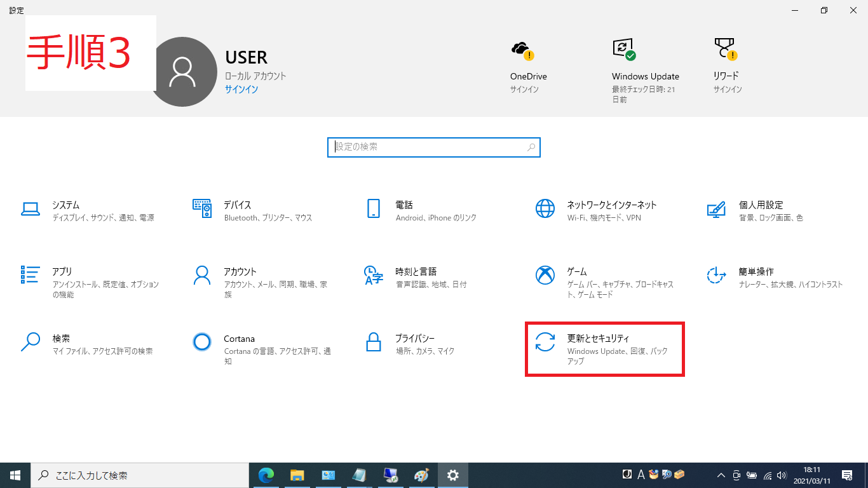Click the Windows Update status icon
The image size is (868, 488).
(x=624, y=50)
